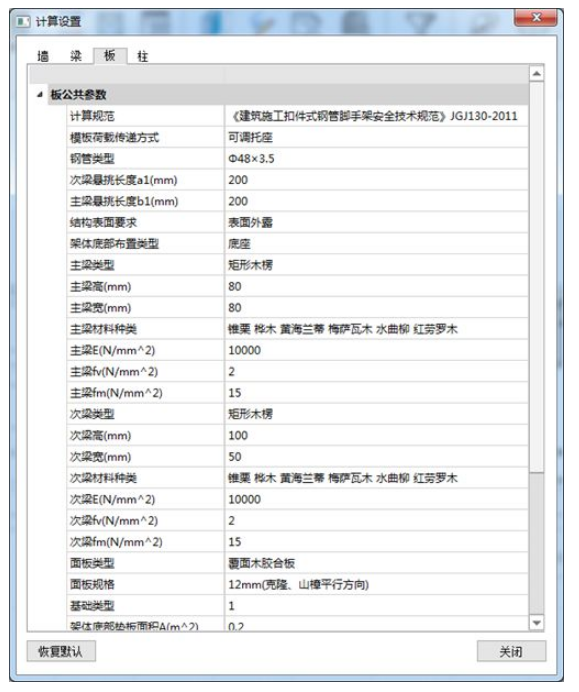Open the 模板荷载传递方式 value 可调托座

[x=376, y=137]
